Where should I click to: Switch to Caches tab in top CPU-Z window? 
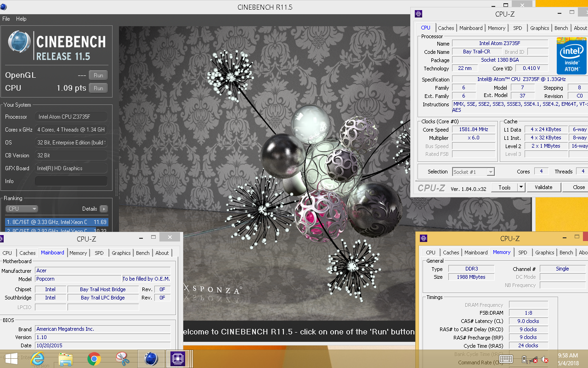point(446,28)
